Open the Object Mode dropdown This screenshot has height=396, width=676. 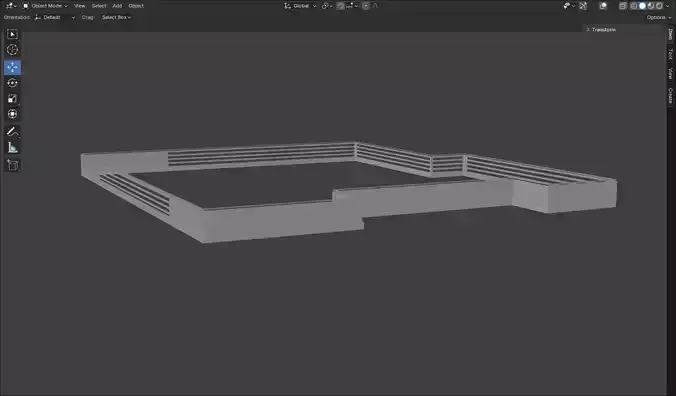point(45,6)
